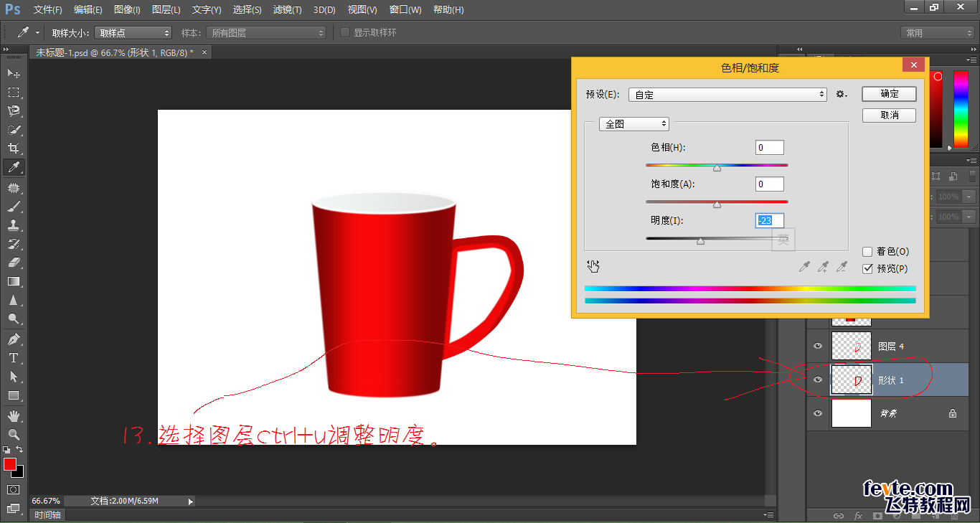Screen dimensions: 980x523
Task: Hide the 背景 layer
Action: point(818,413)
